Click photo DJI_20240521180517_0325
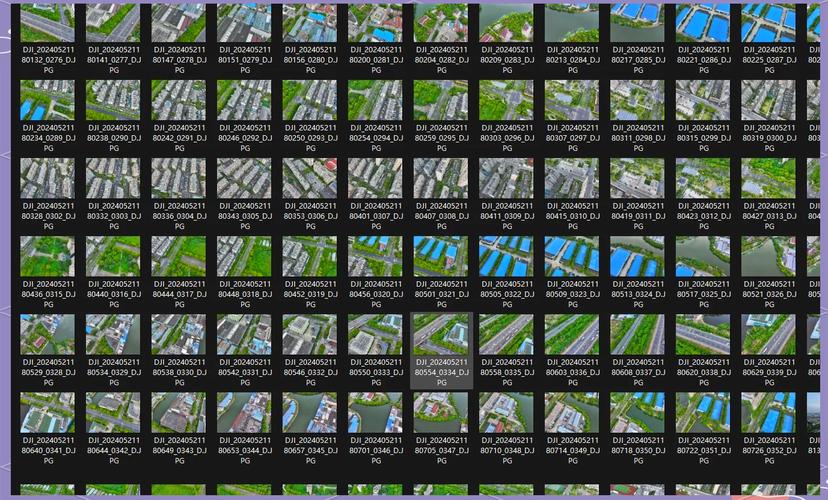This screenshot has width=828, height=500. click(703, 256)
